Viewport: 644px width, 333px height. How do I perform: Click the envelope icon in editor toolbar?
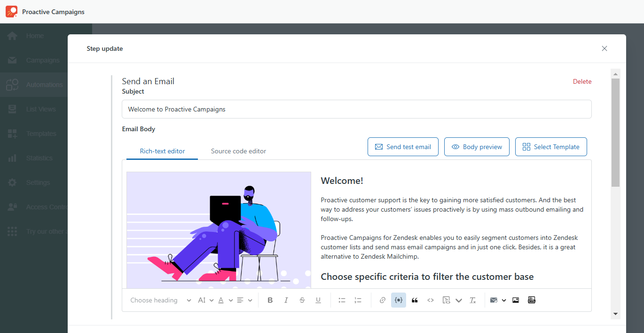(494, 300)
